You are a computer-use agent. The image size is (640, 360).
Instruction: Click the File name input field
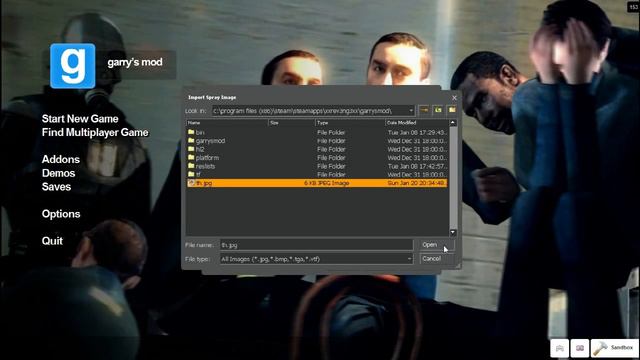(x=316, y=245)
